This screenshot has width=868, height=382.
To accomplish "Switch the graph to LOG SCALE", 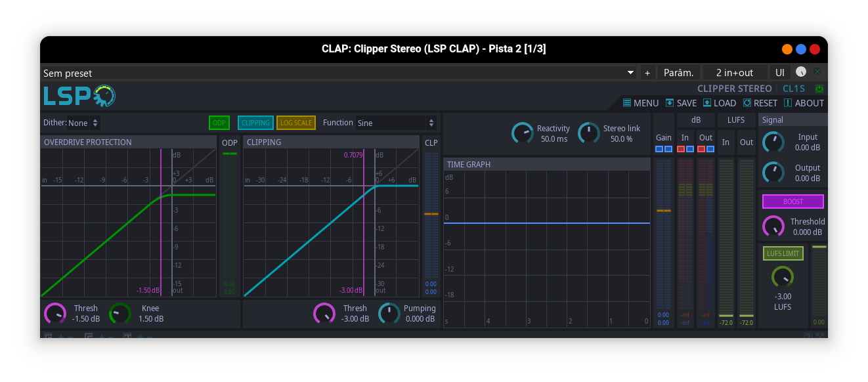I will click(x=294, y=123).
